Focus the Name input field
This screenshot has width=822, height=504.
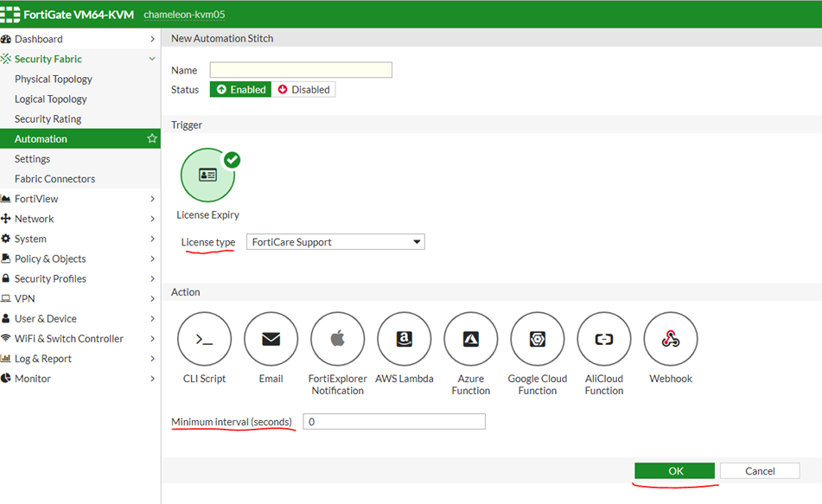(301, 70)
